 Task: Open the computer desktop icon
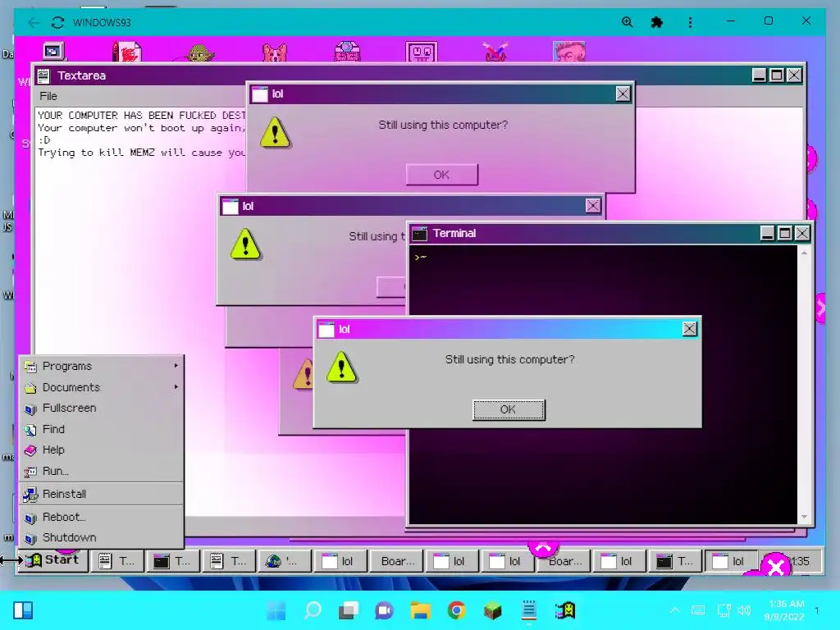pos(53,52)
